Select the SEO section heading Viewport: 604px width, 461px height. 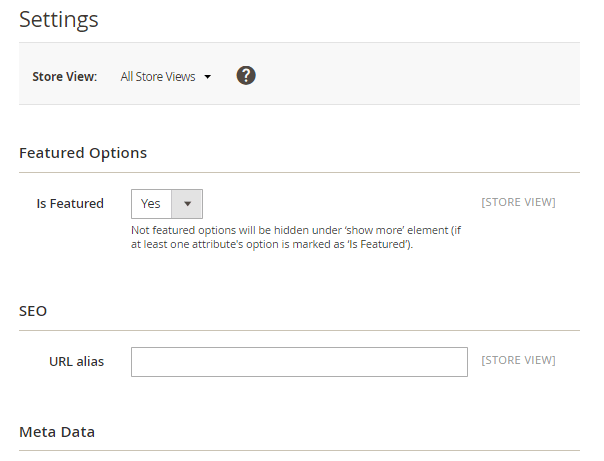pyautogui.click(x=33, y=311)
